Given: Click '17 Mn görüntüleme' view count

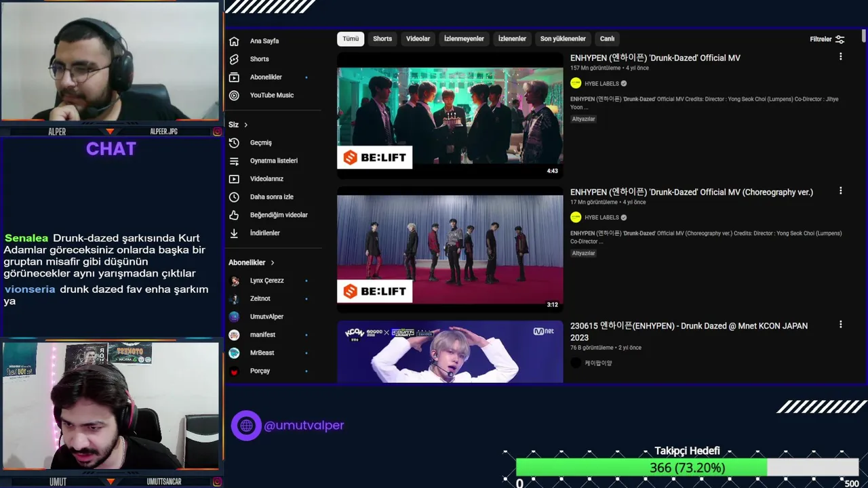Looking at the screenshot, I should click(x=594, y=203).
